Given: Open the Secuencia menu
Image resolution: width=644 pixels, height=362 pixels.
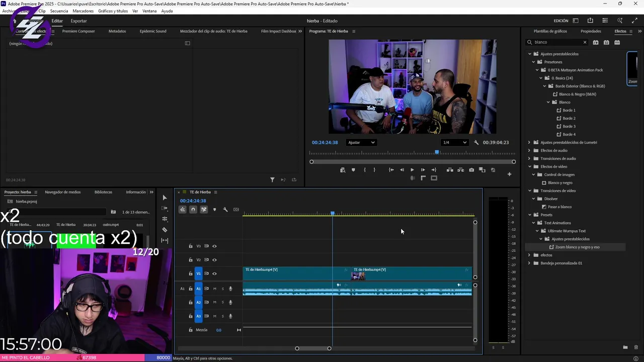Looking at the screenshot, I should click(59, 11).
